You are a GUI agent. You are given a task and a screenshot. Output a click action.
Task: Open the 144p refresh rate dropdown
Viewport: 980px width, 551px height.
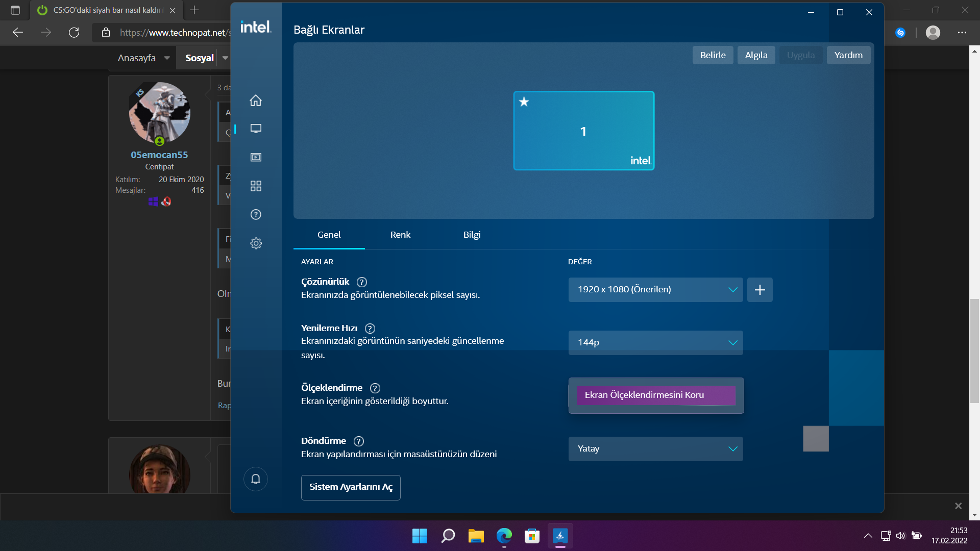pos(655,343)
